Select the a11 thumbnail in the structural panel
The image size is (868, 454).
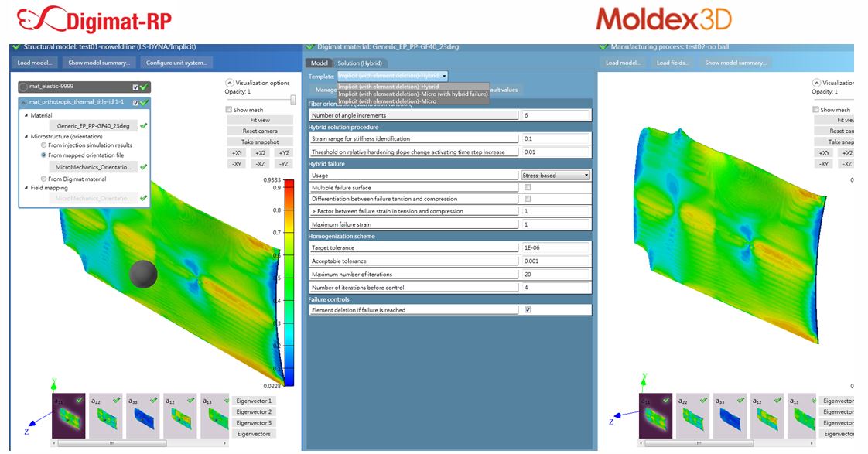[69, 416]
